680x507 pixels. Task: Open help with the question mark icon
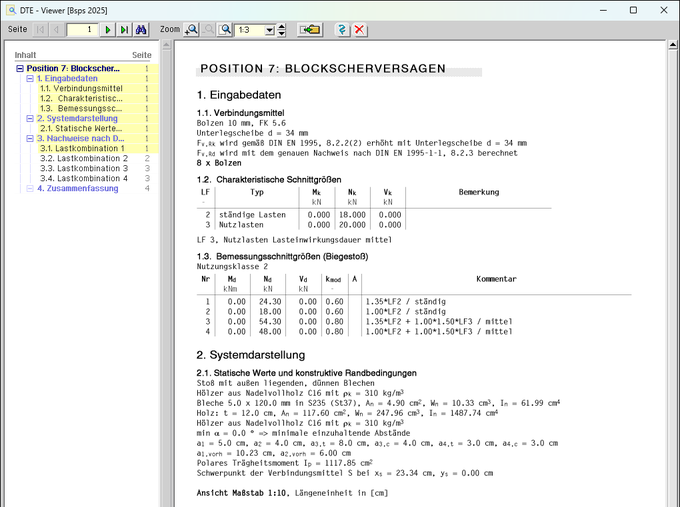coord(342,30)
